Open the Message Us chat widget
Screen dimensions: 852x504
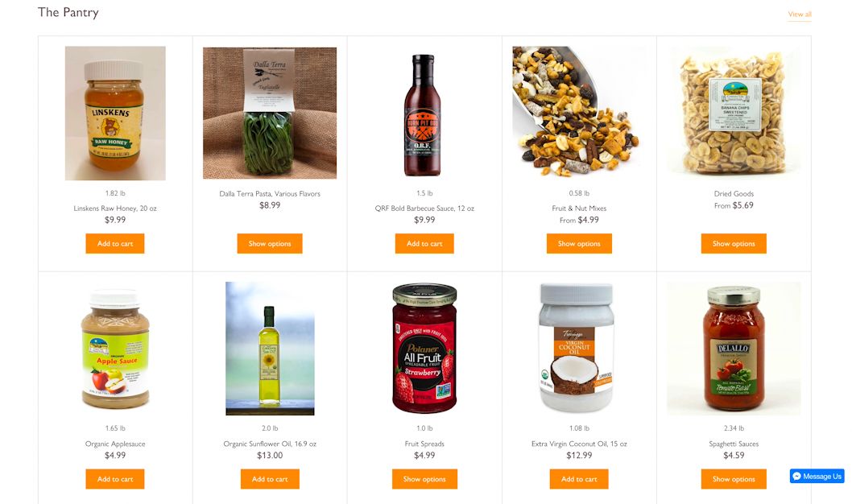click(817, 477)
